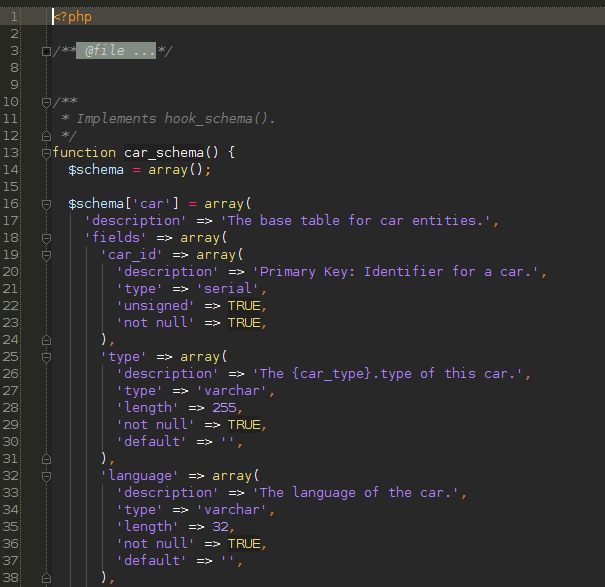Click 'The language of the car.' string
Image resolution: width=605 pixels, height=587 pixels.
356,492
